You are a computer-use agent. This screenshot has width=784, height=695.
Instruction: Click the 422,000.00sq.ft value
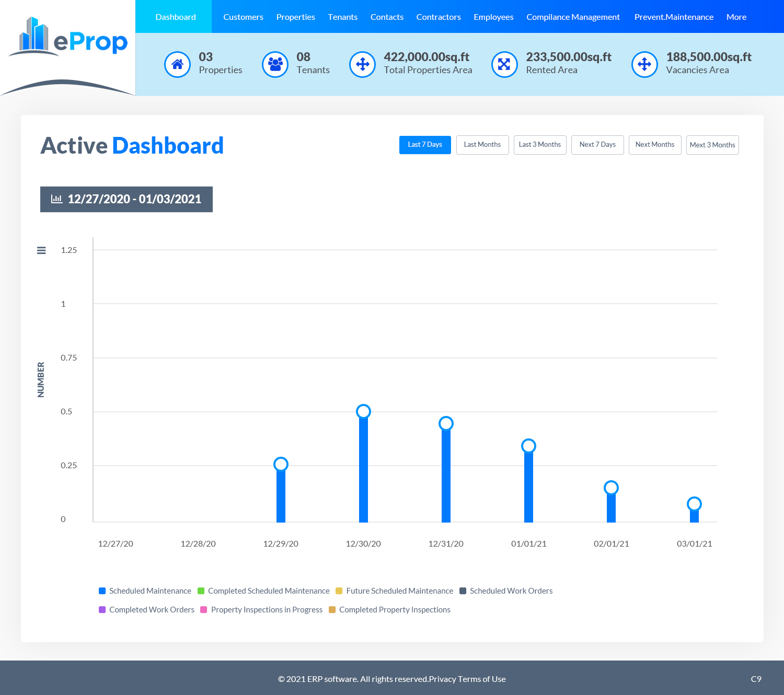[x=426, y=57]
